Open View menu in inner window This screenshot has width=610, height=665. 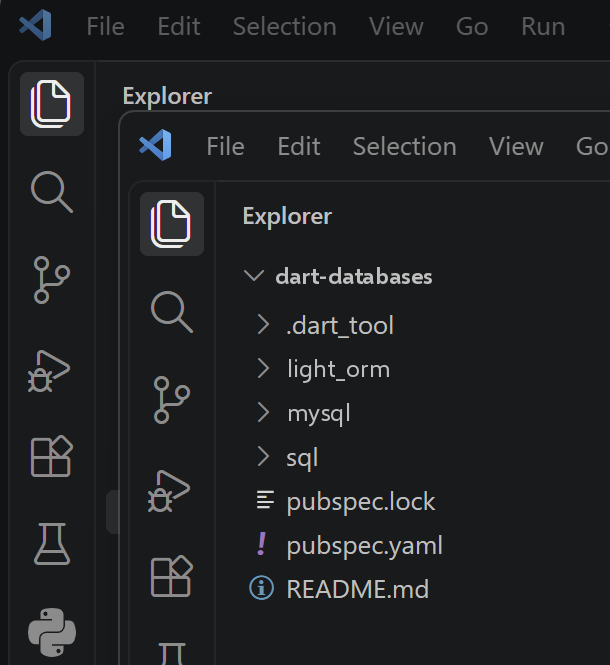click(516, 147)
